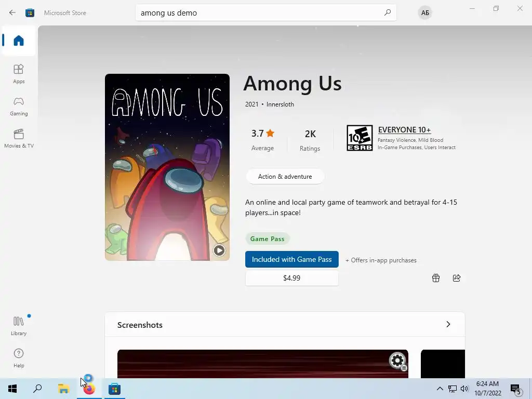532x399 pixels.
Task: Open the Apps section
Action: point(19,74)
